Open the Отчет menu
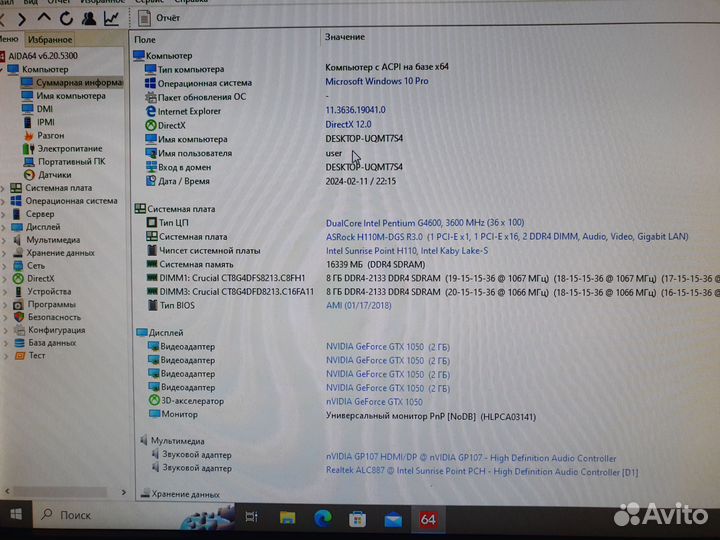Image resolution: width=720 pixels, height=540 pixels. [x=59, y=2]
